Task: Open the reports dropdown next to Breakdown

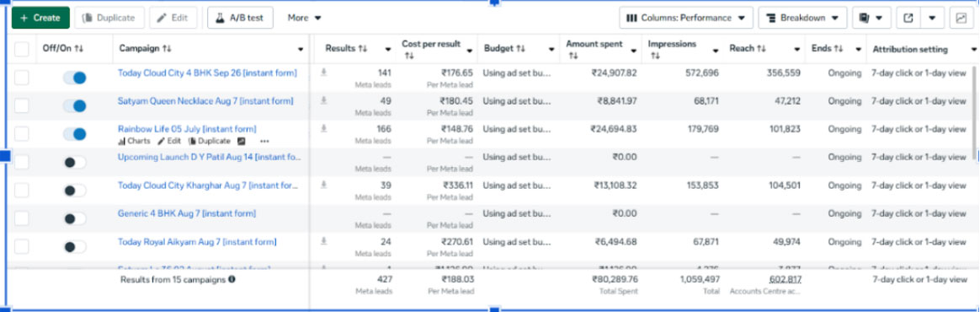Action: click(871, 18)
